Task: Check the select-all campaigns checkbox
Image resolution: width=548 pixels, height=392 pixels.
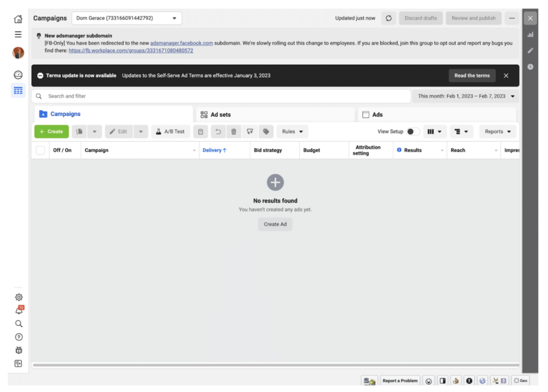Action: click(40, 150)
